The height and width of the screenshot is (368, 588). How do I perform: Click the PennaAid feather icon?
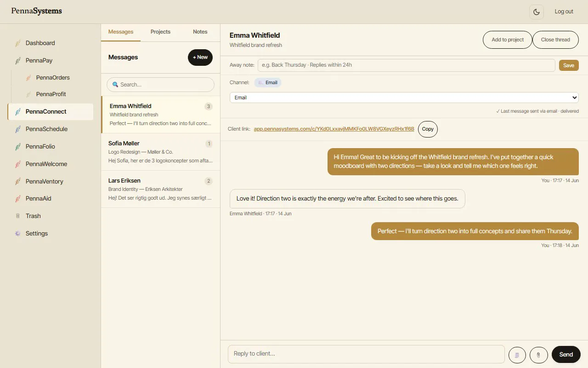[x=17, y=199]
